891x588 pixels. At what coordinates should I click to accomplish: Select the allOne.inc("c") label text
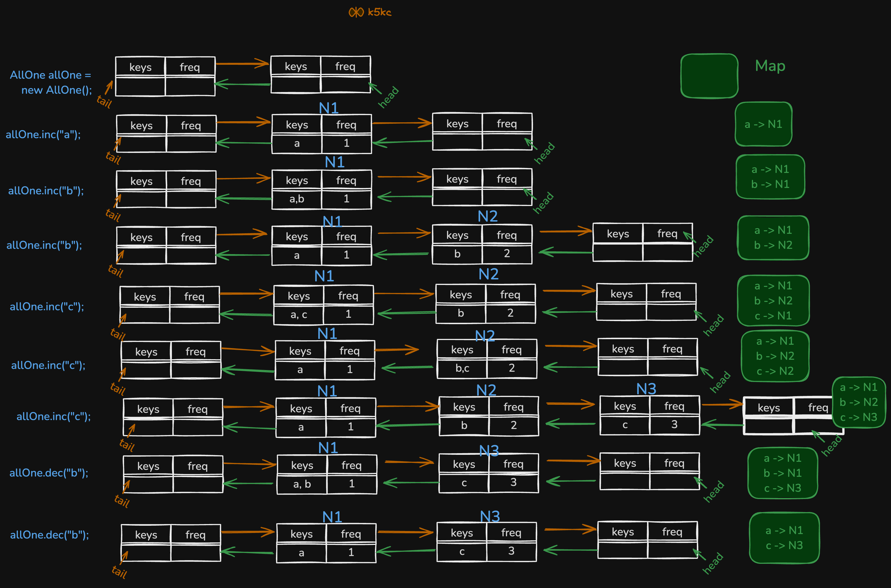pos(47,306)
